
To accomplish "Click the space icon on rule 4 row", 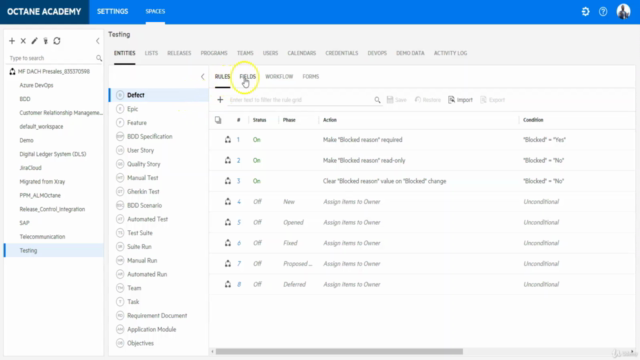I will click(x=228, y=202).
